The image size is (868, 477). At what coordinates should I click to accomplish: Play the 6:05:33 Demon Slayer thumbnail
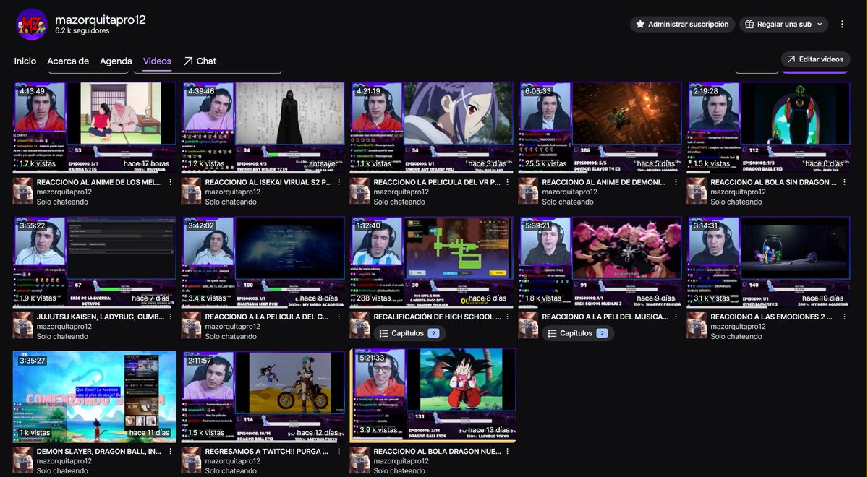pyautogui.click(x=600, y=127)
